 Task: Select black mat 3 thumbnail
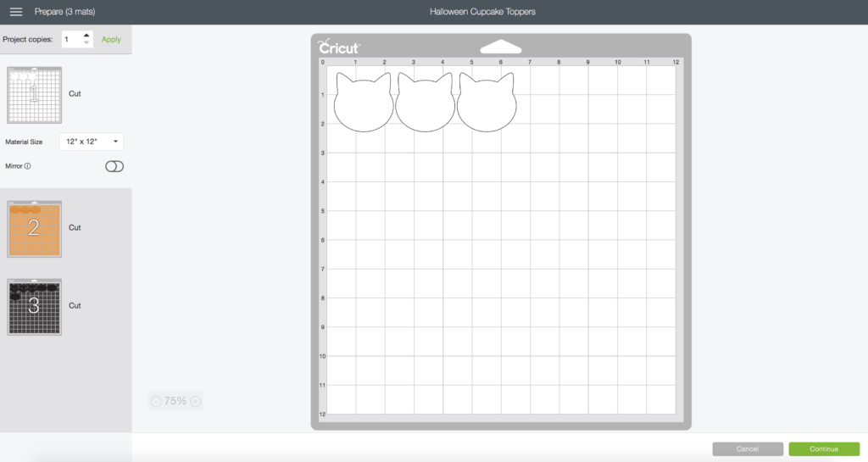pyautogui.click(x=34, y=307)
